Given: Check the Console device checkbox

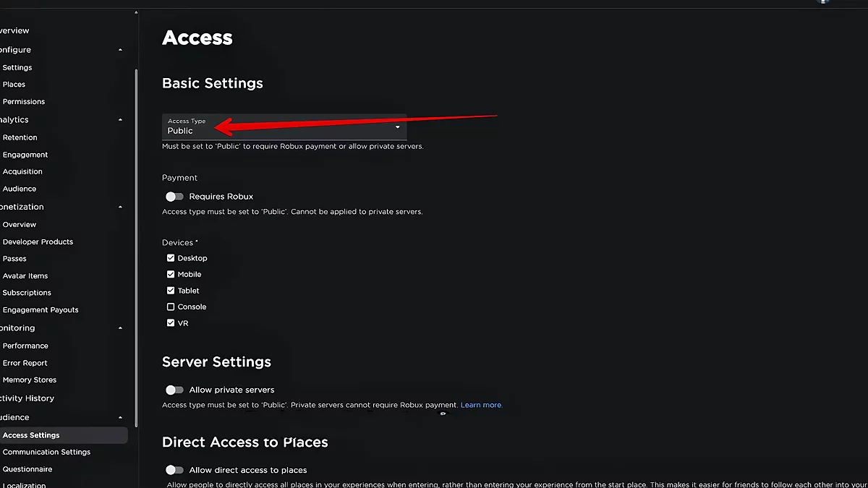Looking at the screenshot, I should (x=171, y=307).
